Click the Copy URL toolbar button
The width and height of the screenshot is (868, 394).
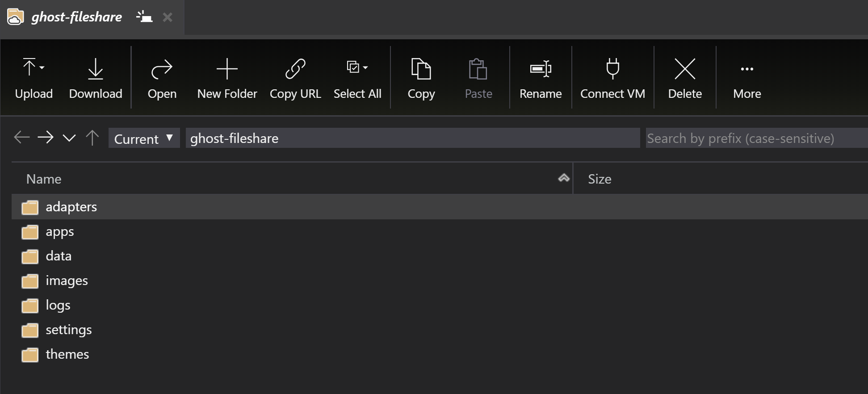pyautogui.click(x=295, y=78)
